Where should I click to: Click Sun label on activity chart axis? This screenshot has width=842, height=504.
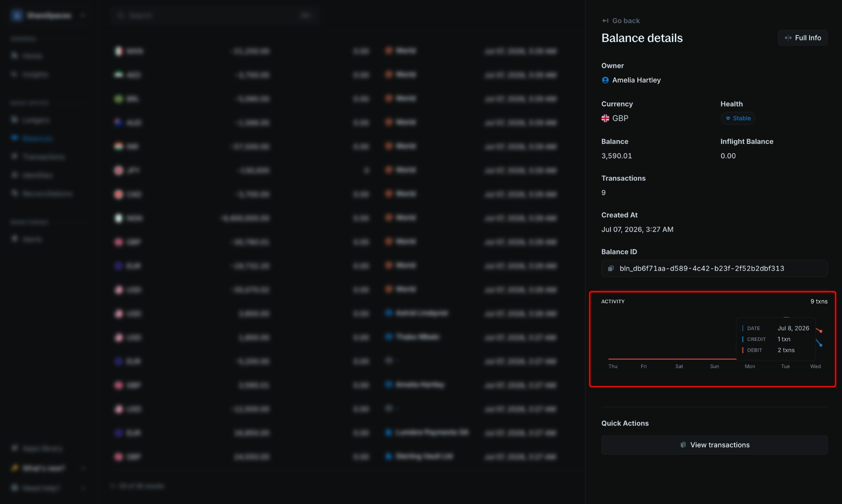pyautogui.click(x=714, y=366)
